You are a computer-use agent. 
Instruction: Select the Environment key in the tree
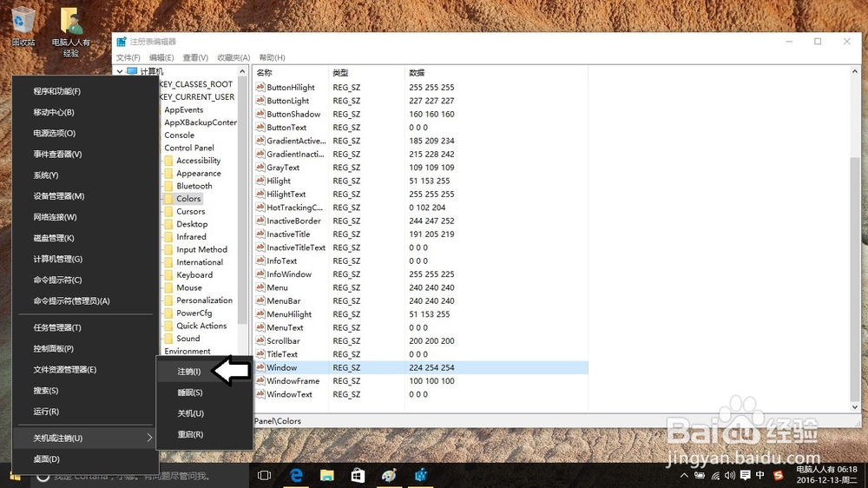(187, 351)
